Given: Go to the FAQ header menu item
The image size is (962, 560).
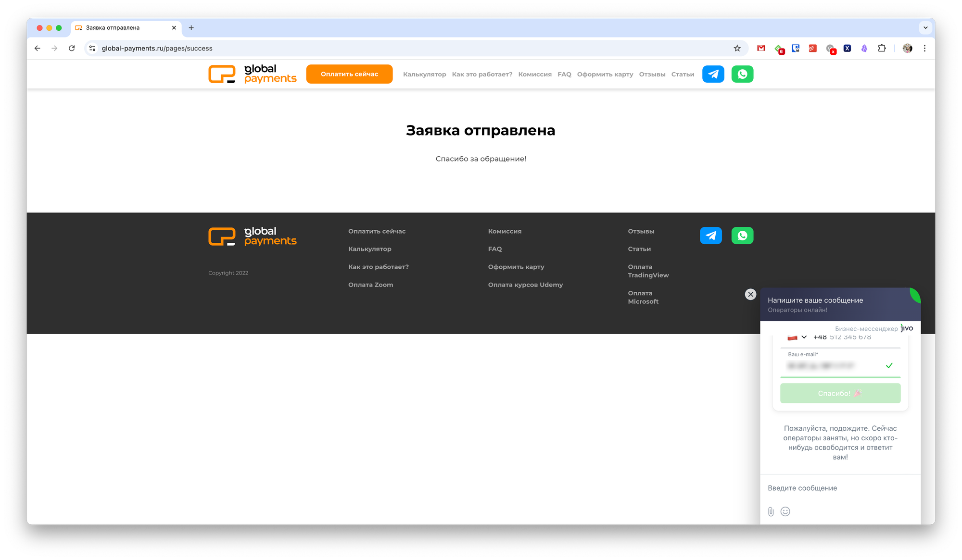Looking at the screenshot, I should click(x=564, y=75).
